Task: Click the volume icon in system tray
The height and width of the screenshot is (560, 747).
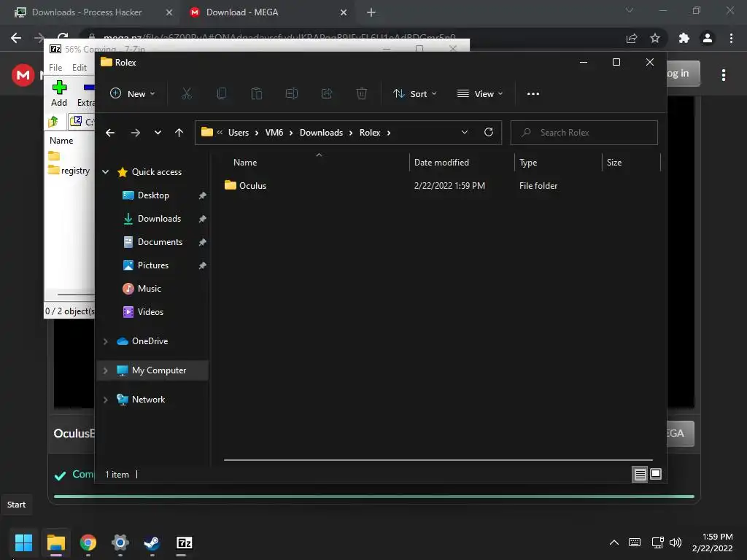Action: [675, 542]
